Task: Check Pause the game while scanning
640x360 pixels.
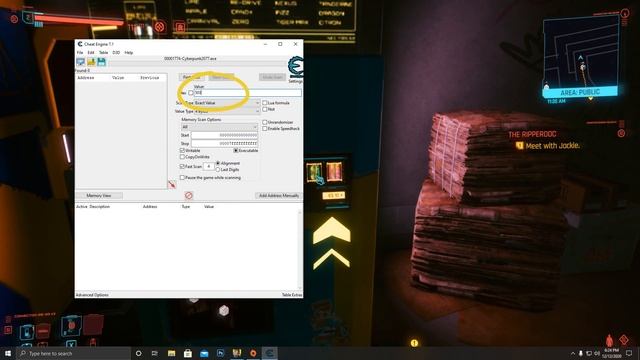Action: click(182, 178)
